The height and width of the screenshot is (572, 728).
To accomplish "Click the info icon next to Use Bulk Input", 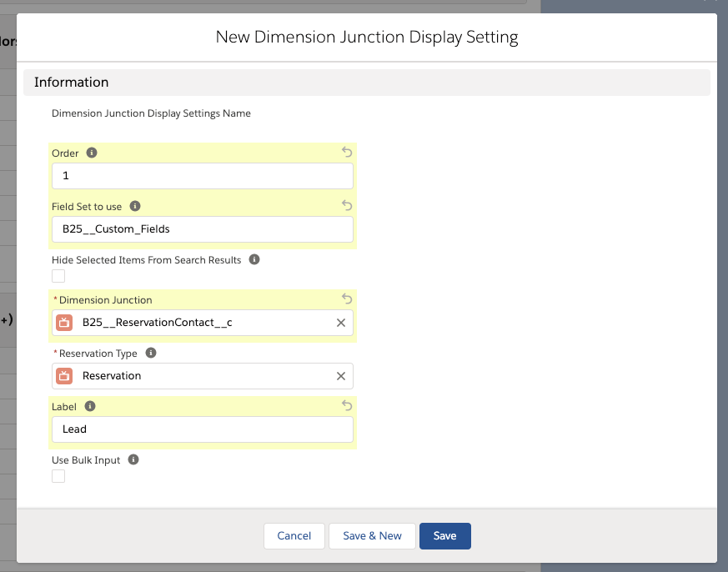I will click(x=133, y=459).
